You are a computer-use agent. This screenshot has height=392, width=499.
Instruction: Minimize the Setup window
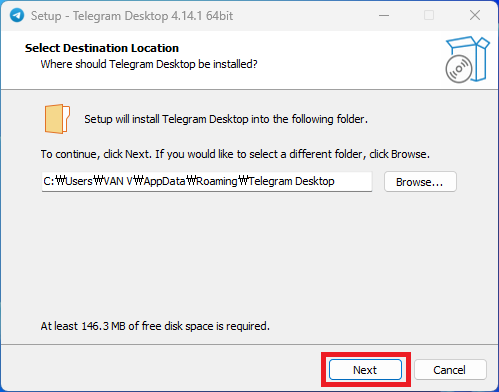click(x=384, y=15)
